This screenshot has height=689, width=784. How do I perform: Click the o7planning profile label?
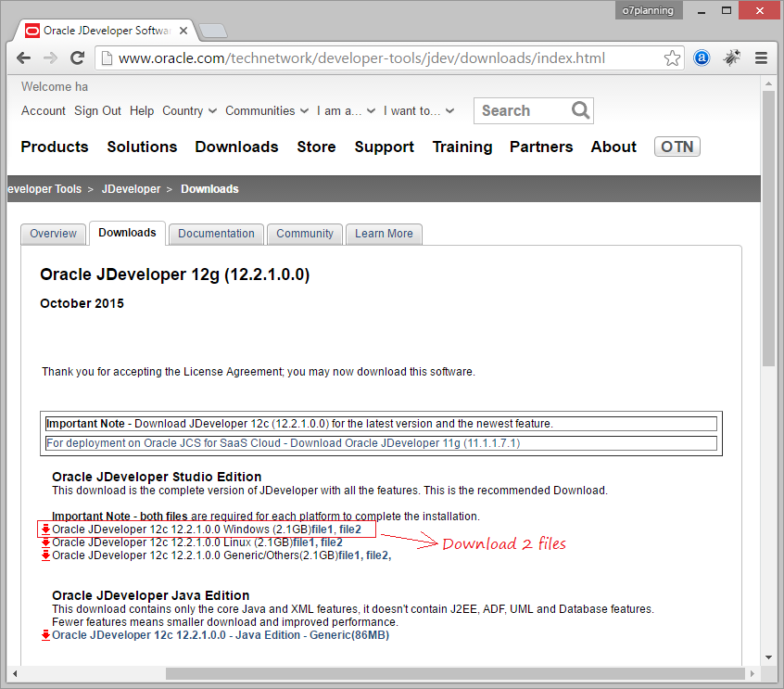(x=648, y=10)
